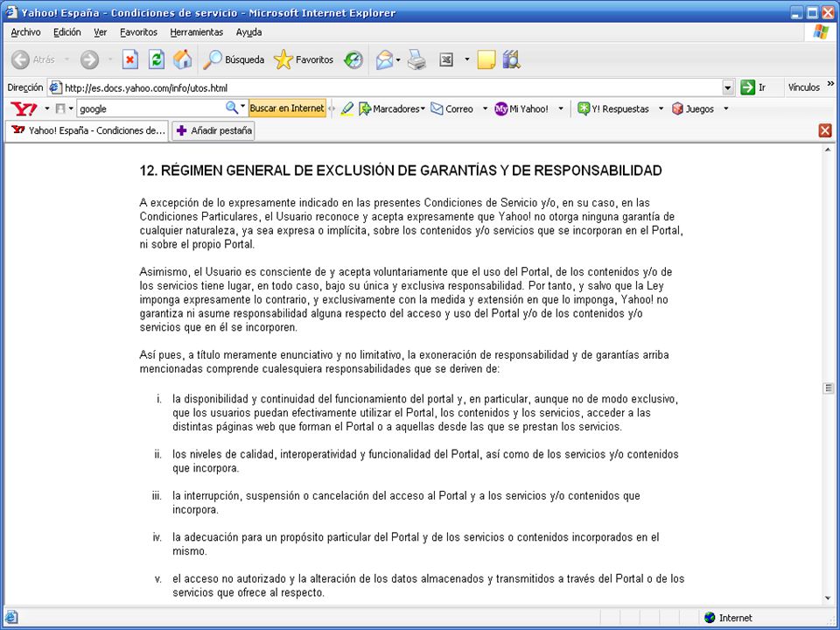This screenshot has height=630, width=840.
Task: Print the page with printer icon
Action: point(416,60)
